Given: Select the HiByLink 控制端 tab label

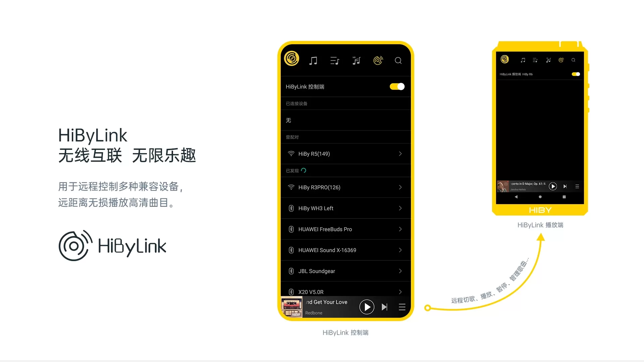Looking at the screenshot, I should (306, 86).
